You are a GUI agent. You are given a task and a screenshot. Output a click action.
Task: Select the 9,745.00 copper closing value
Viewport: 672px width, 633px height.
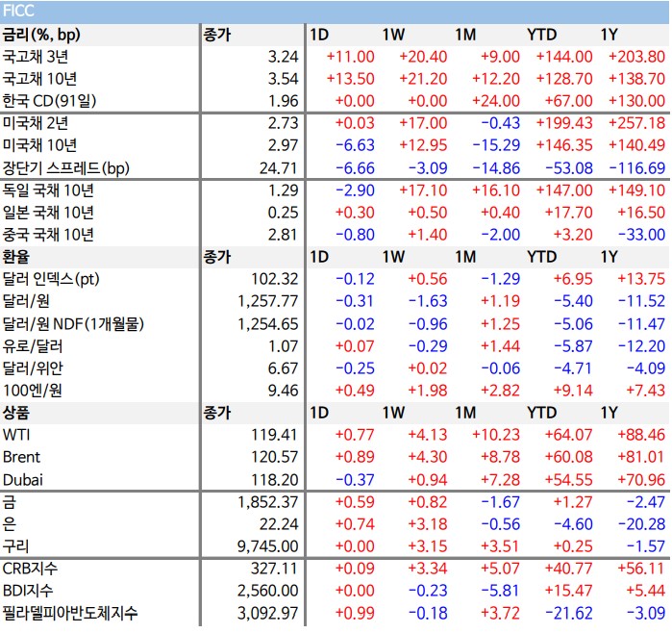pos(268,546)
